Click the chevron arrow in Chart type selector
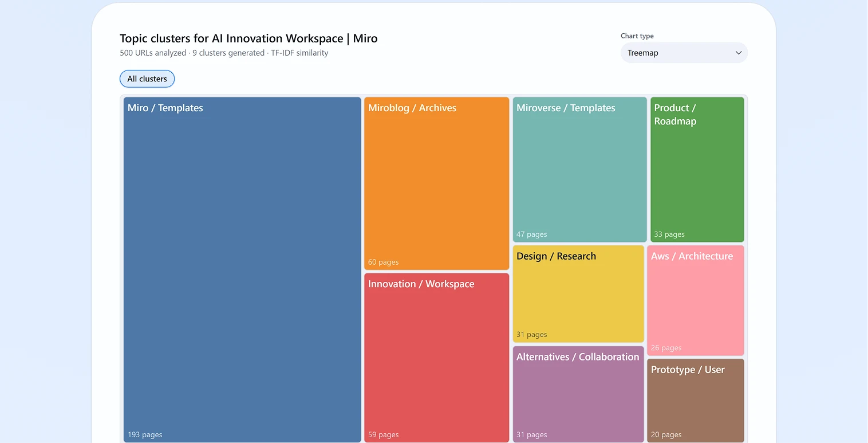868x443 pixels. tap(739, 53)
